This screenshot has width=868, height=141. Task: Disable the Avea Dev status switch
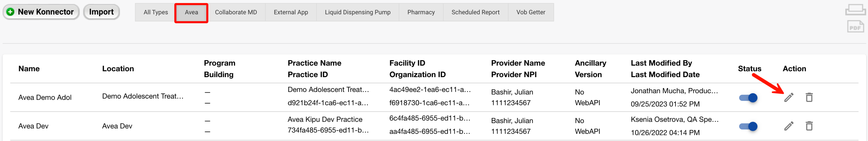coord(748,126)
